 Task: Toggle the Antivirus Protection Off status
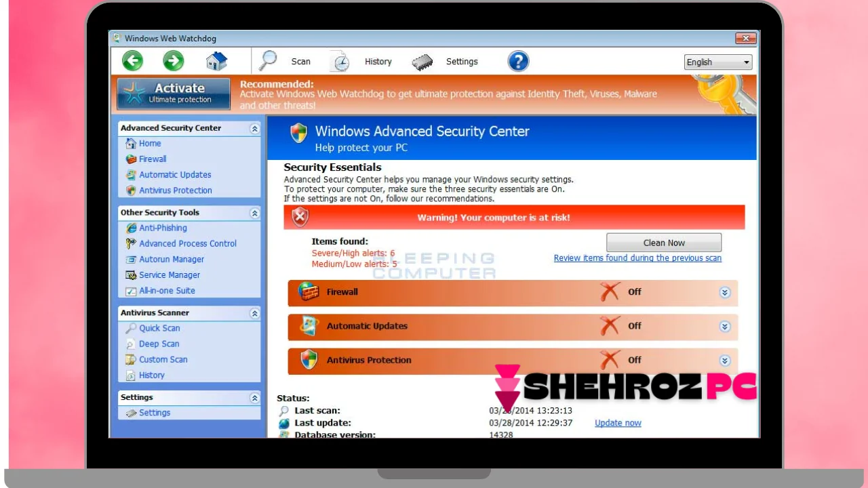tap(621, 360)
